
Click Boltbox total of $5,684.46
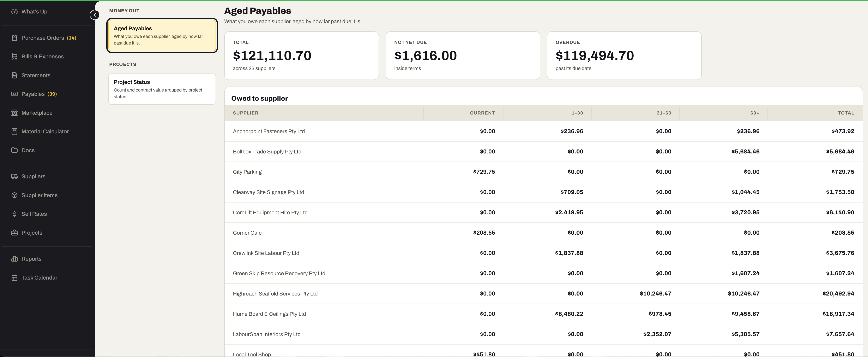point(840,152)
